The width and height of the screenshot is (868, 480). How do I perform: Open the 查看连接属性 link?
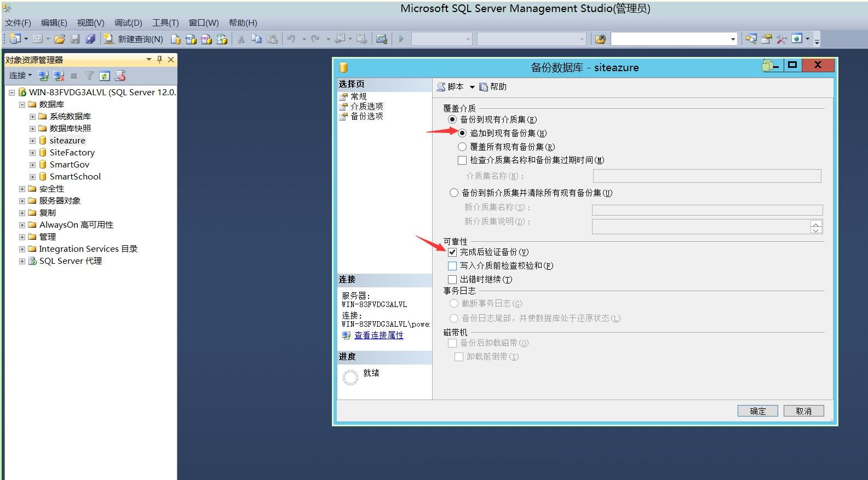[x=378, y=336]
